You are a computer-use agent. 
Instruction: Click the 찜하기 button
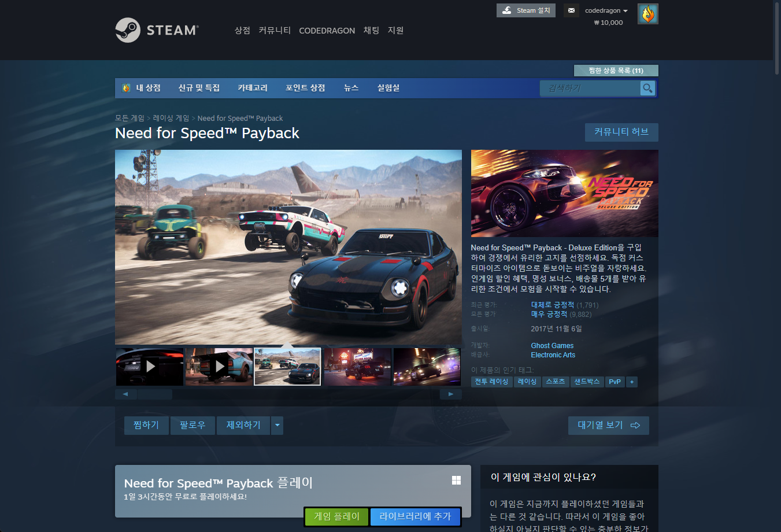(x=146, y=426)
